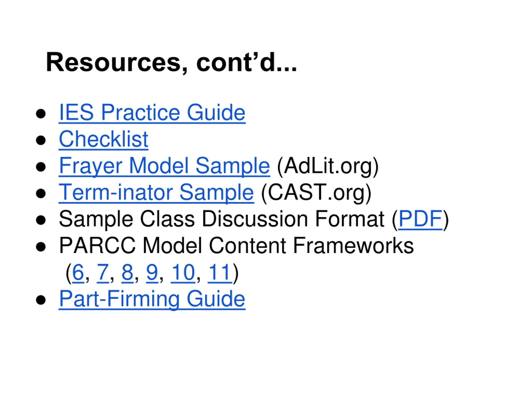Click the Sample Class Discussion Format text

[x=221, y=219]
